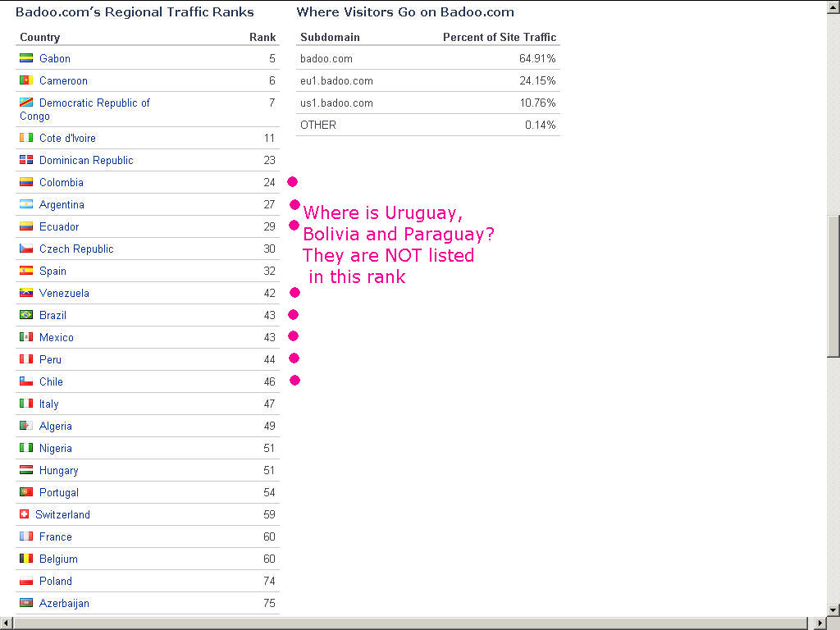Open the Gabon country link
The height and width of the screenshot is (630, 840).
coord(55,58)
